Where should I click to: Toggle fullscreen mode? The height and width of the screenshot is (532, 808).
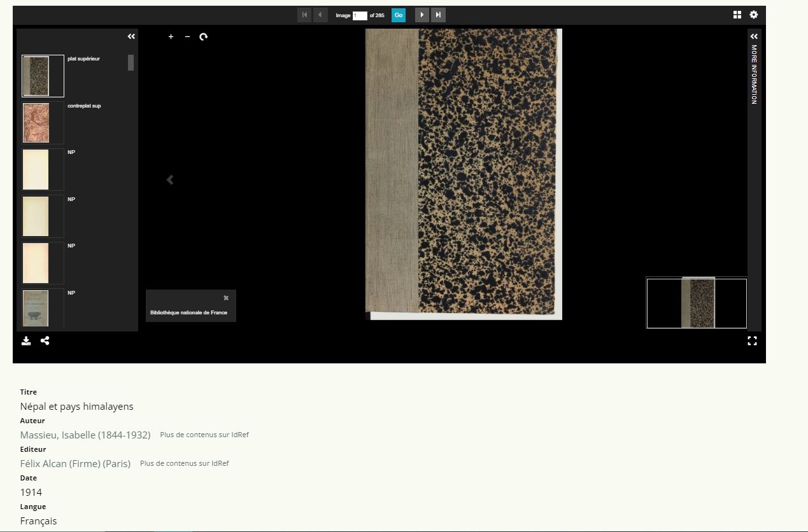[752, 341]
